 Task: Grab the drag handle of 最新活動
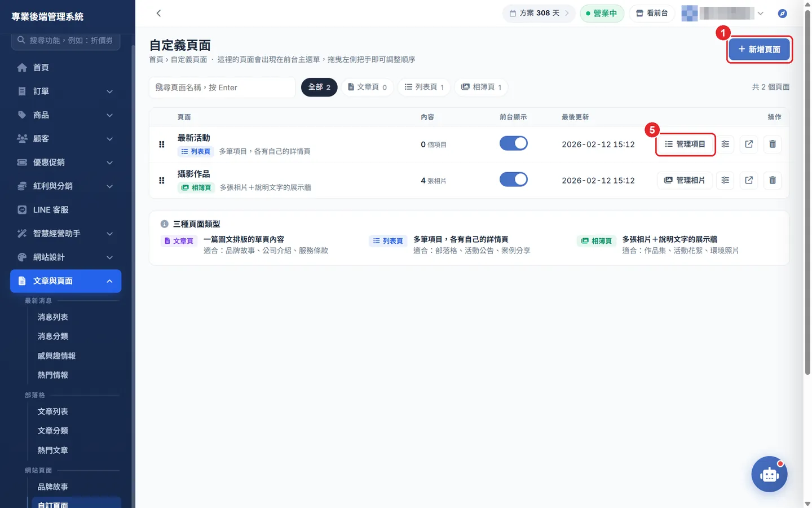(x=162, y=144)
